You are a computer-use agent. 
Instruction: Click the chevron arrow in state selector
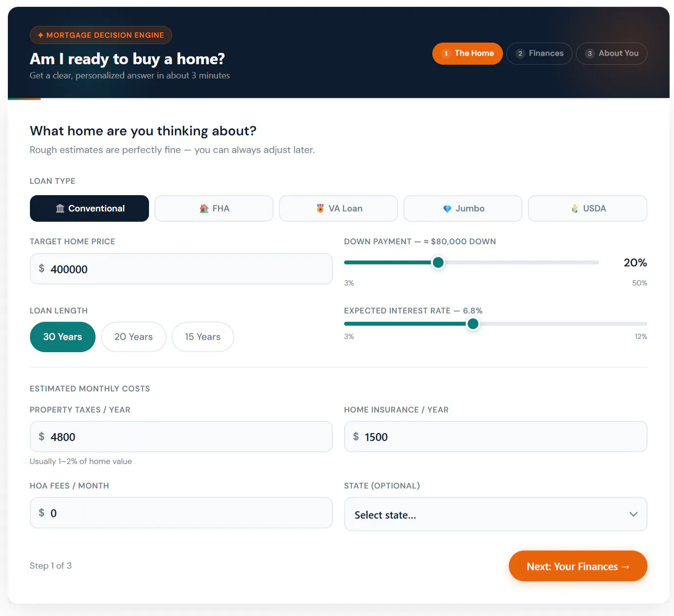(x=633, y=514)
